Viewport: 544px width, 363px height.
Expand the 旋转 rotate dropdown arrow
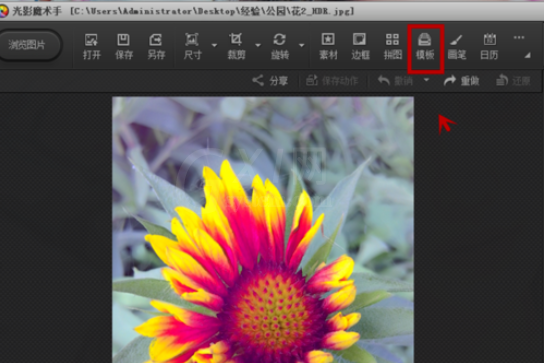click(x=301, y=45)
